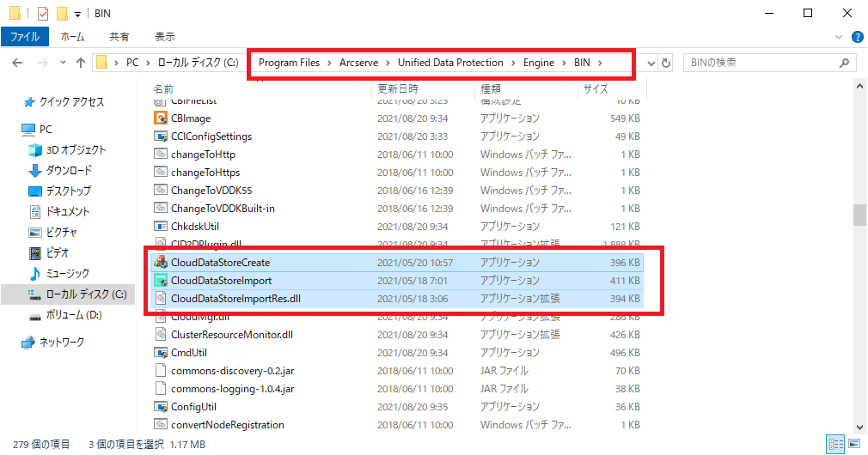Open the recent locations dropdown arrow
This screenshot has width=868, height=455.
pyautogui.click(x=63, y=63)
